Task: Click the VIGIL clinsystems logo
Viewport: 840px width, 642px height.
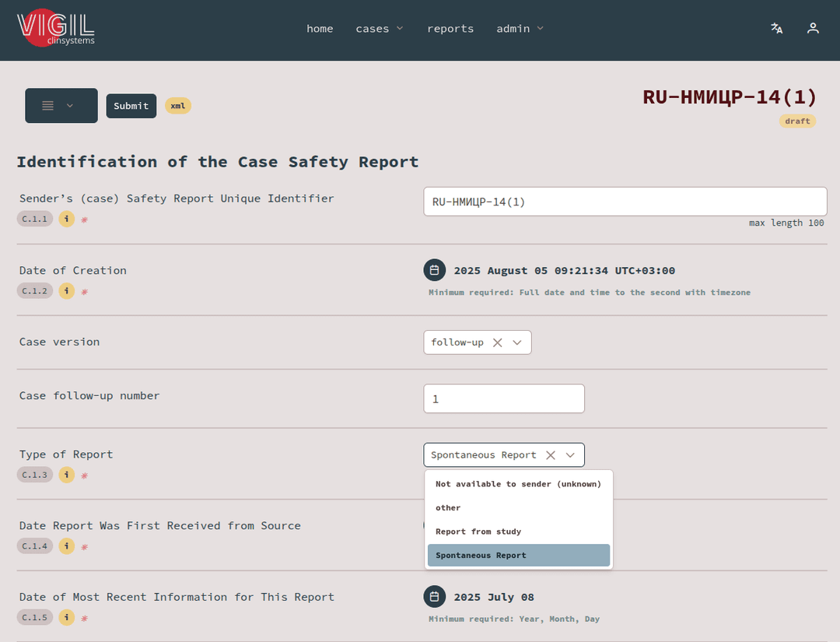Action: pos(56,28)
